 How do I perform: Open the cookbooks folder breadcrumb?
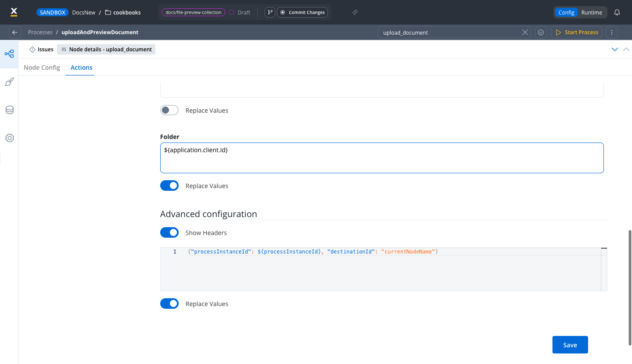click(123, 12)
